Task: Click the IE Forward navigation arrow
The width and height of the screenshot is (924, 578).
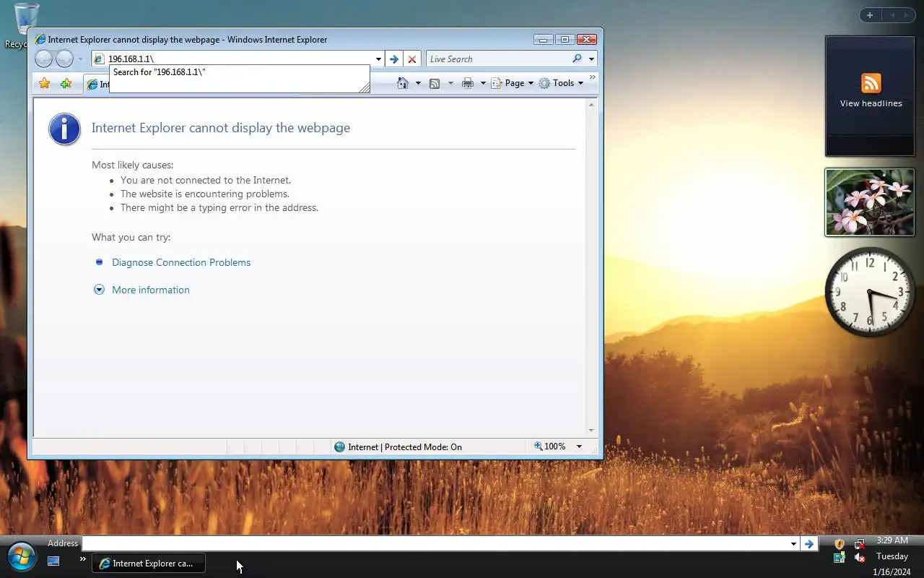Action: 65,59
